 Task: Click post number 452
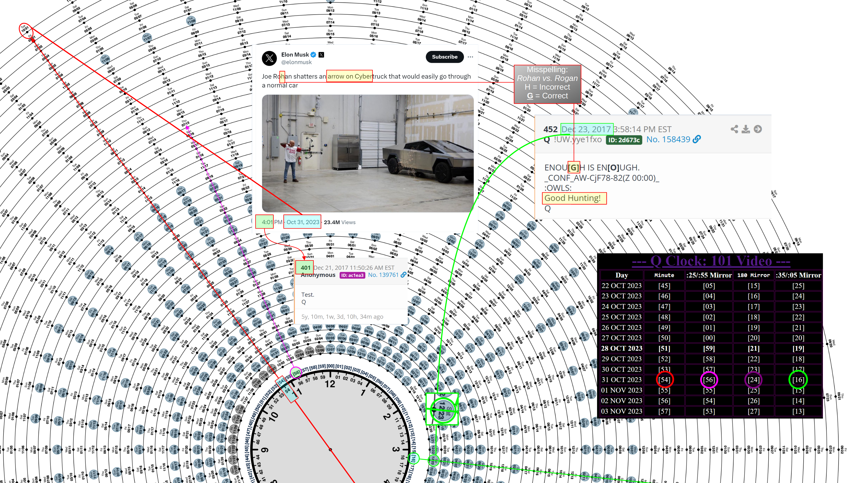point(550,129)
